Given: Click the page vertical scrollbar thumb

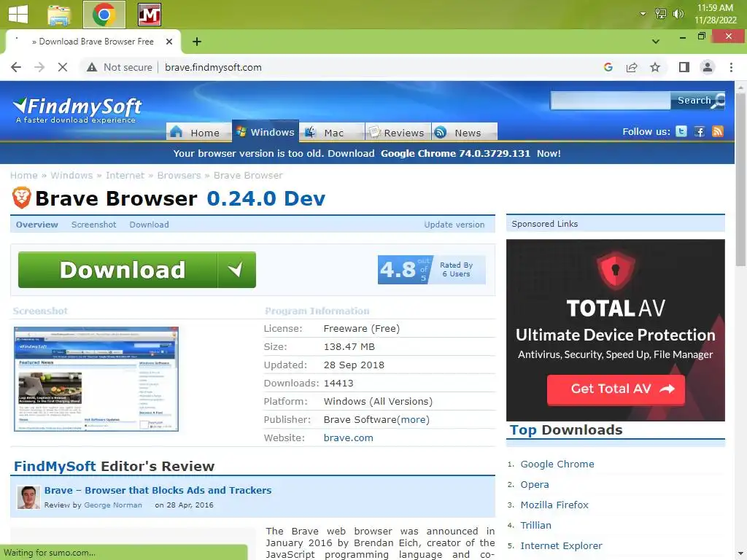Looking at the screenshot, I should pyautogui.click(x=740, y=179).
